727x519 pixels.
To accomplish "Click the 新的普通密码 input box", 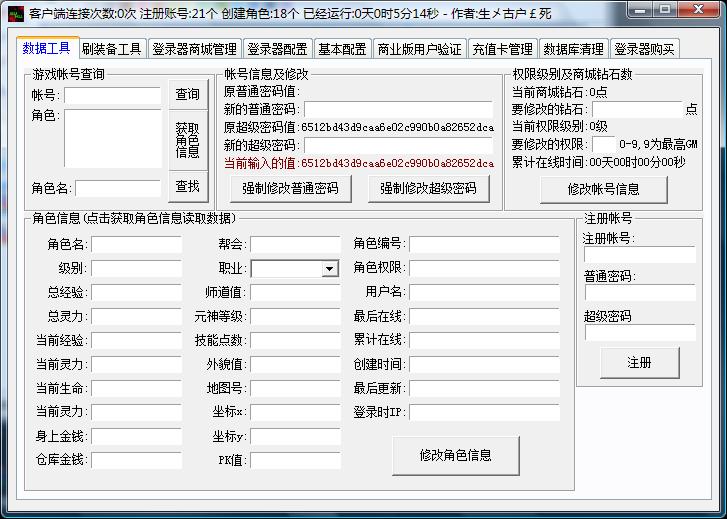I will click(x=398, y=109).
